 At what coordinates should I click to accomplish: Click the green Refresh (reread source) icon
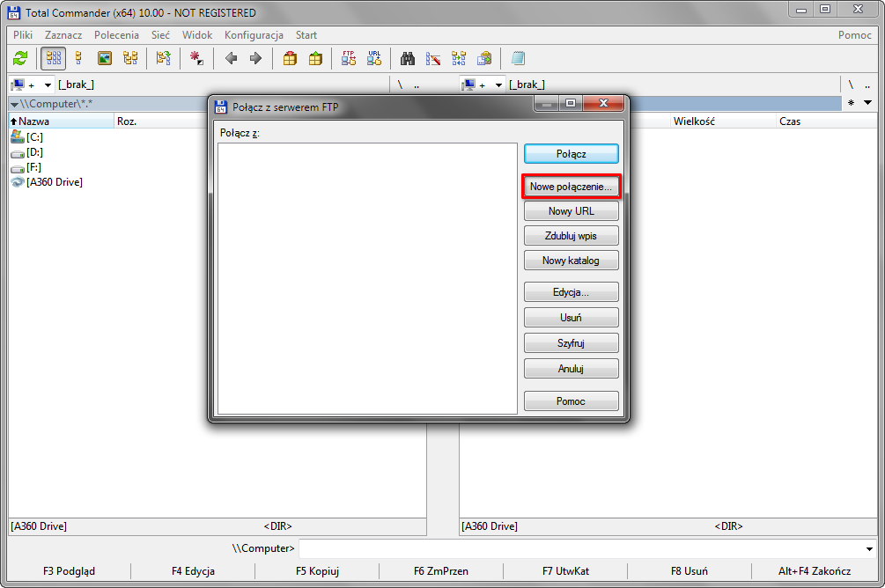(20, 58)
